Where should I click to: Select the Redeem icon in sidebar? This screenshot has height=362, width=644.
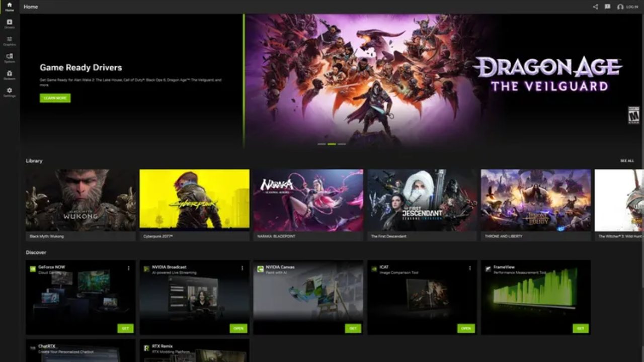click(x=9, y=75)
